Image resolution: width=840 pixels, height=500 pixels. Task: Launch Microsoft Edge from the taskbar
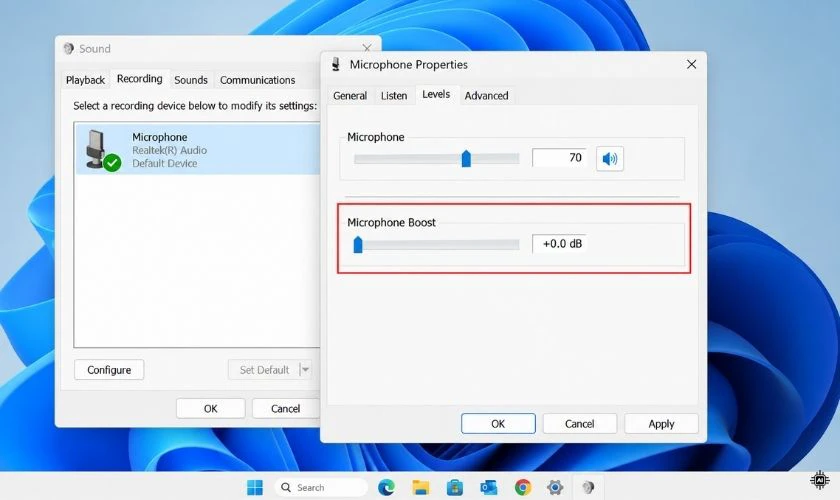coord(386,487)
